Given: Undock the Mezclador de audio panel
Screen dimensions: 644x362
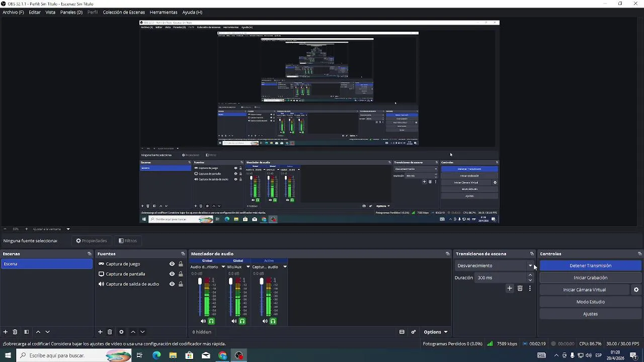Looking at the screenshot, I should [x=448, y=254].
